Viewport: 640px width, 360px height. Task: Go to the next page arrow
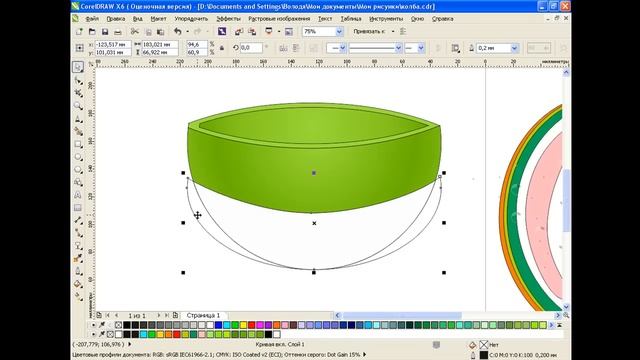158,315
